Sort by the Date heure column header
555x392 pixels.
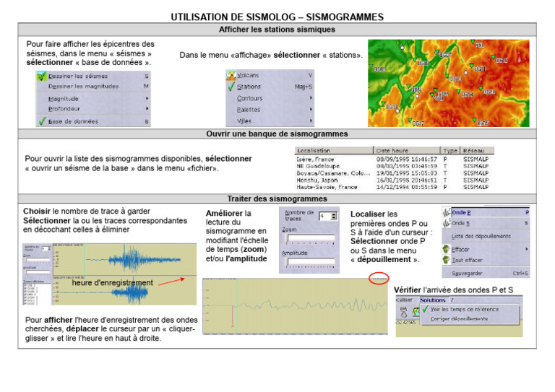406,150
